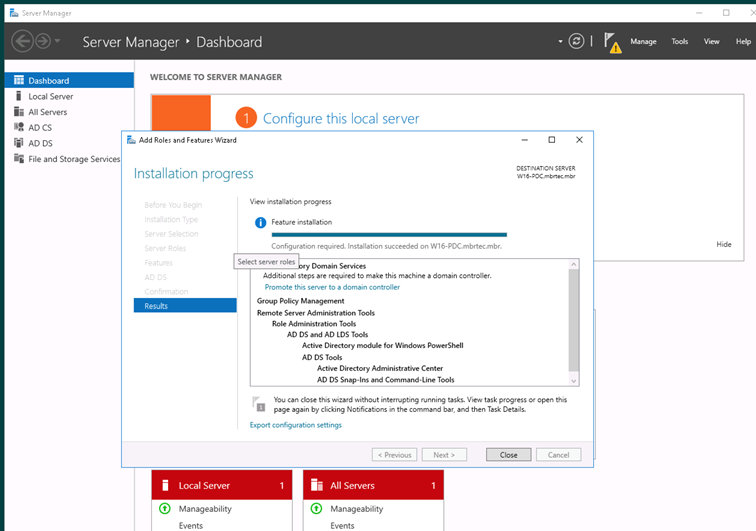The image size is (756, 531).
Task: Click the Local Server icon in sidebar
Action: (19, 96)
